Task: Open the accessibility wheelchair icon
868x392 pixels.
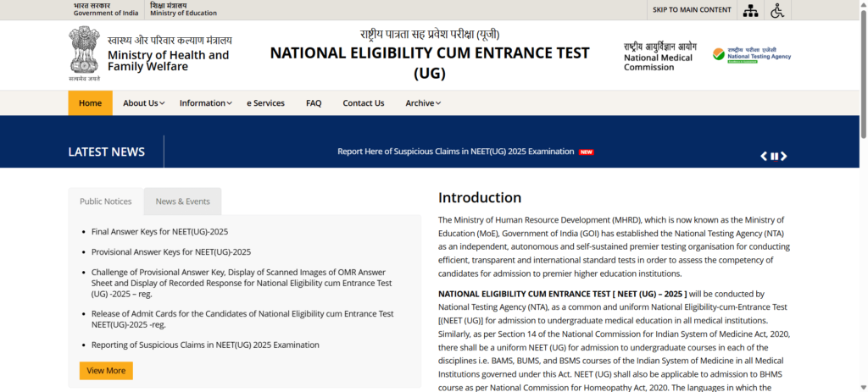Action: [777, 10]
